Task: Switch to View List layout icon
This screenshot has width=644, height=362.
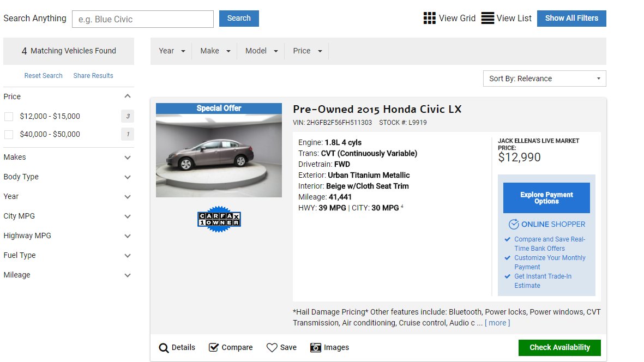Action: click(x=487, y=18)
